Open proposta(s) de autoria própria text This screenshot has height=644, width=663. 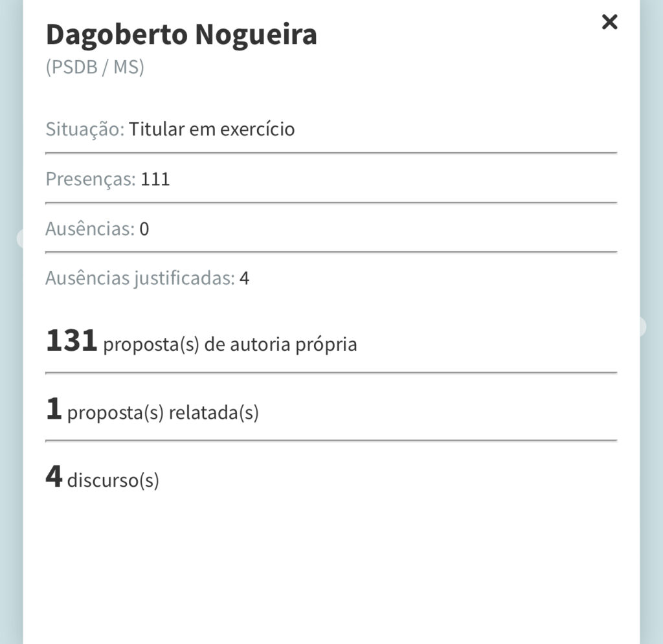pyautogui.click(x=230, y=344)
